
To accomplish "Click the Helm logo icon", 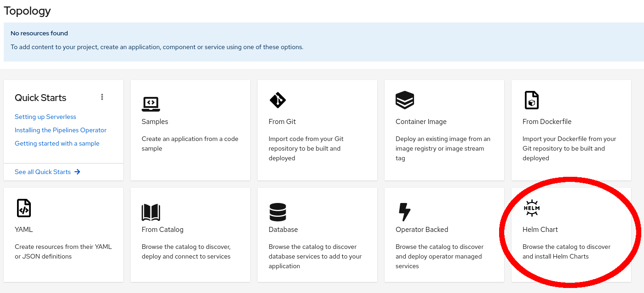I will tap(532, 208).
